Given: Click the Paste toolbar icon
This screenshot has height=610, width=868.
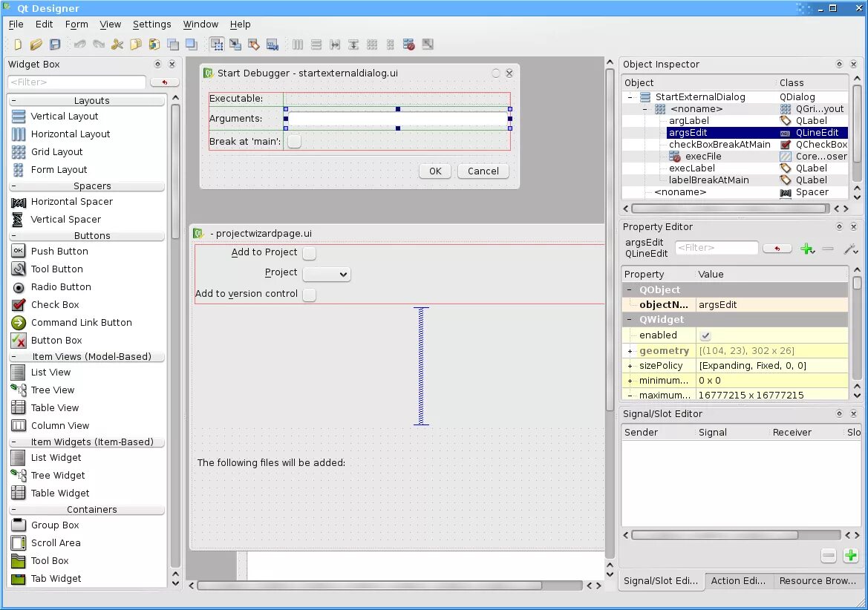Looking at the screenshot, I should coord(154,45).
